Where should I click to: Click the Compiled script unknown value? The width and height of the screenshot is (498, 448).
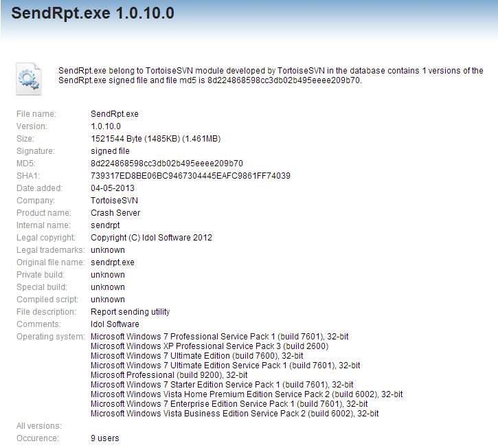tap(108, 300)
